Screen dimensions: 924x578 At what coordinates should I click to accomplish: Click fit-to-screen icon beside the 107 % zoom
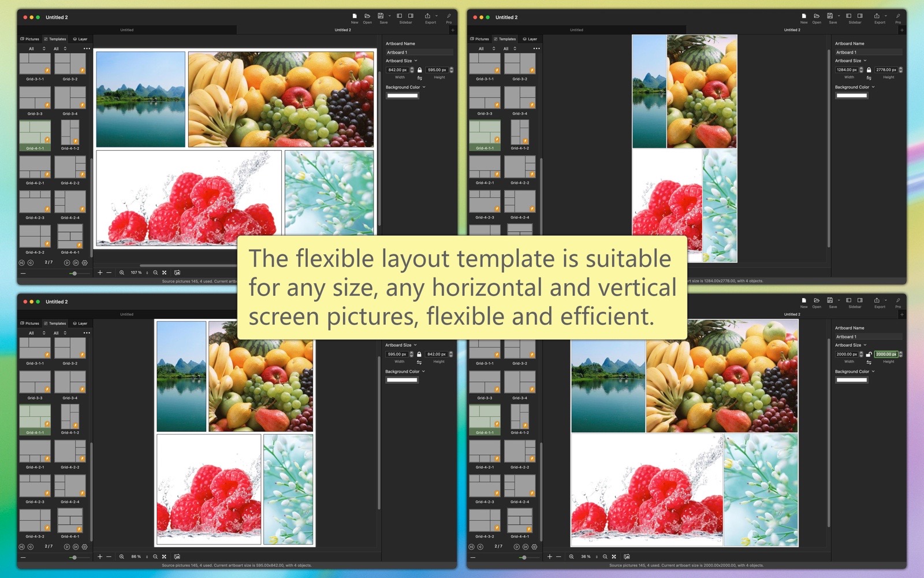coord(165,273)
